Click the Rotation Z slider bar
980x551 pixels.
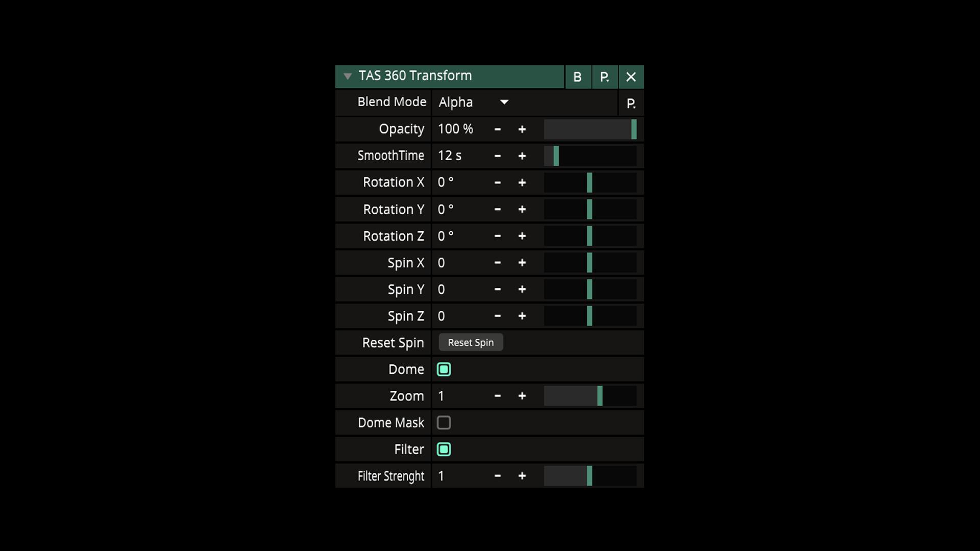click(x=590, y=236)
